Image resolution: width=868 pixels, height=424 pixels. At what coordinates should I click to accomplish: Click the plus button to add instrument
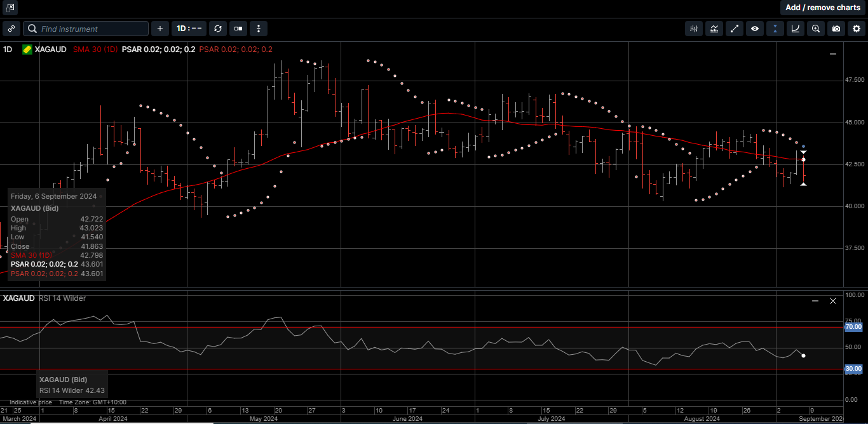pos(159,29)
